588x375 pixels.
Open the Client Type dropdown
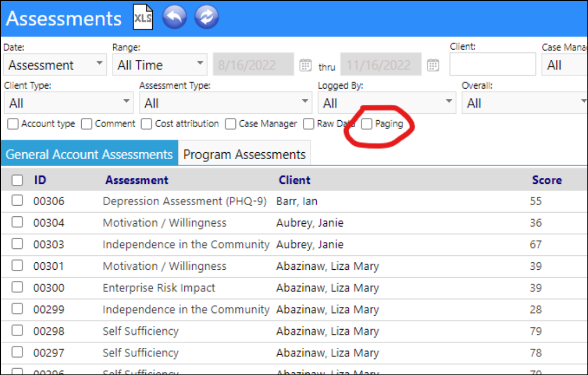pyautogui.click(x=68, y=103)
